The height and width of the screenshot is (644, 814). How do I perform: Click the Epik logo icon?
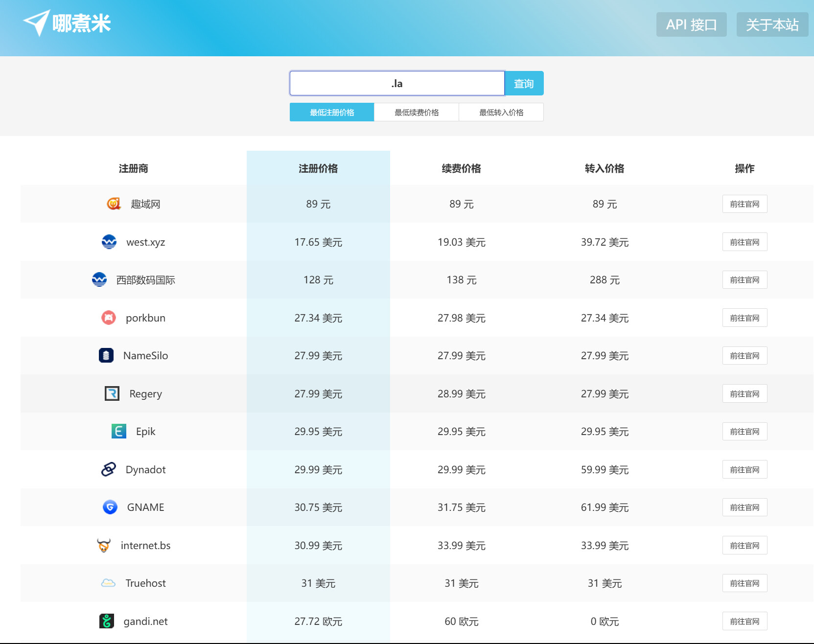[119, 431]
